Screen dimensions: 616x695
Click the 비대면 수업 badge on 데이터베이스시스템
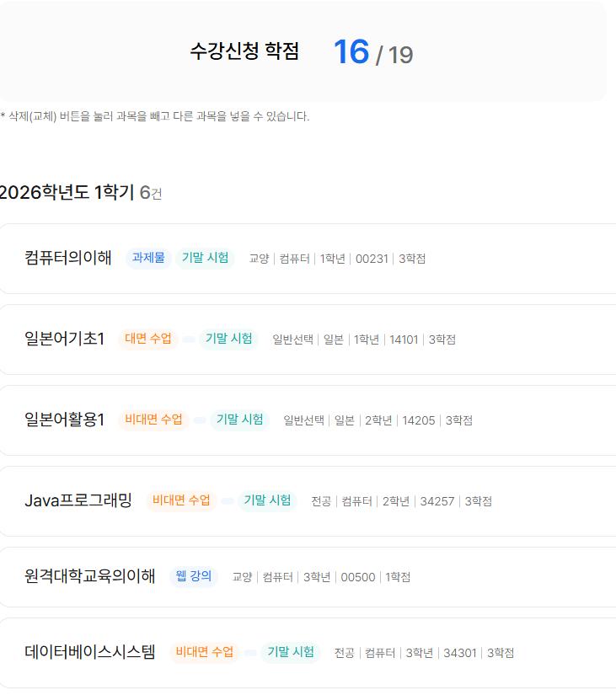[203, 653]
